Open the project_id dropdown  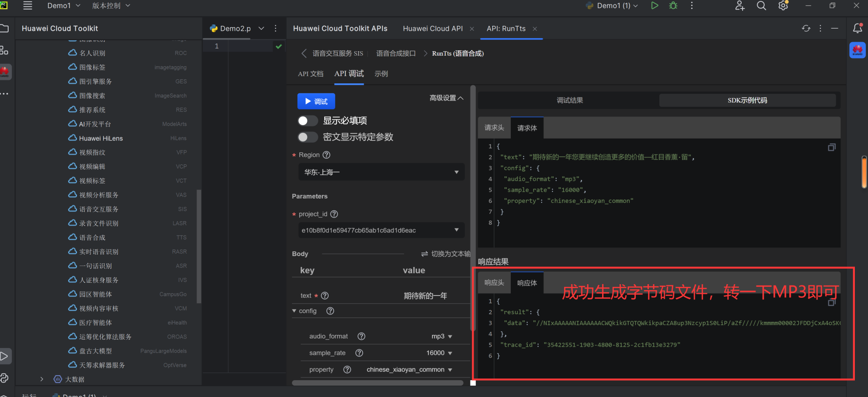click(x=381, y=230)
